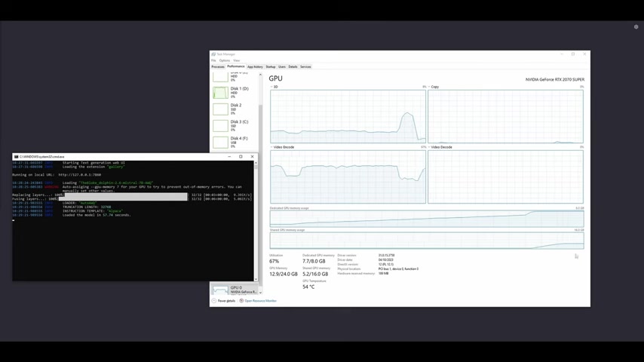Switch to the Services tab
The width and height of the screenshot is (644, 362).
[305, 66]
